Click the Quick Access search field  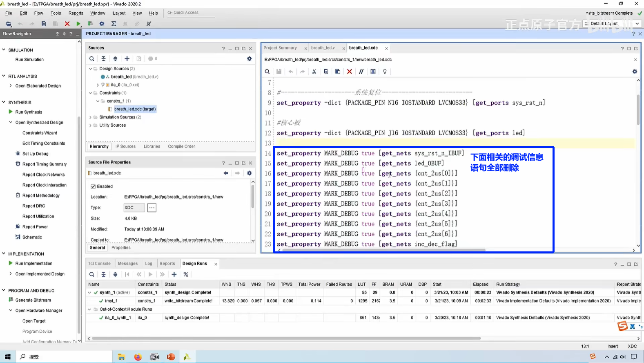[190, 13]
